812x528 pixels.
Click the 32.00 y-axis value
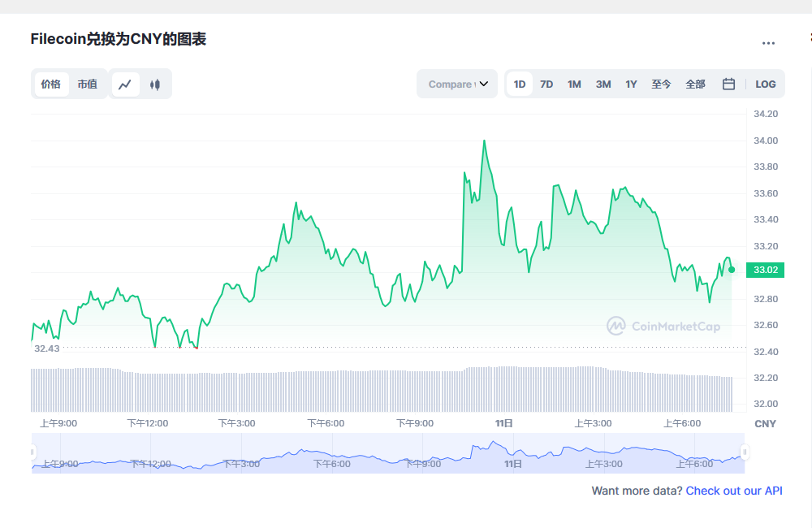pyautogui.click(x=766, y=404)
